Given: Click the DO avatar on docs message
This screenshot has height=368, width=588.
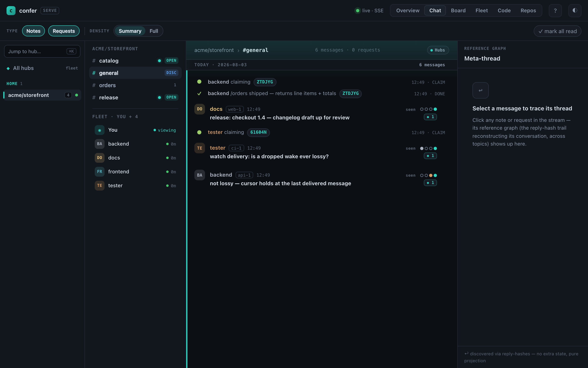Looking at the screenshot, I should pos(199,109).
